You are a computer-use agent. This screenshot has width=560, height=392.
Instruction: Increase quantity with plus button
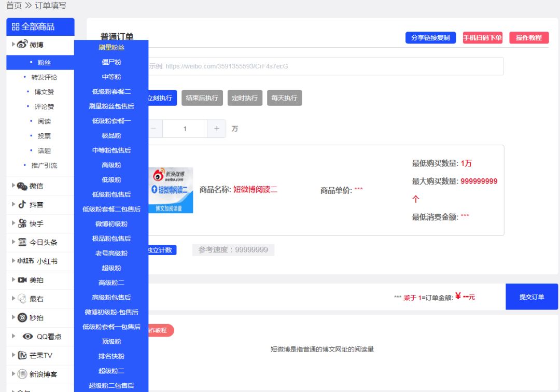pyautogui.click(x=216, y=129)
